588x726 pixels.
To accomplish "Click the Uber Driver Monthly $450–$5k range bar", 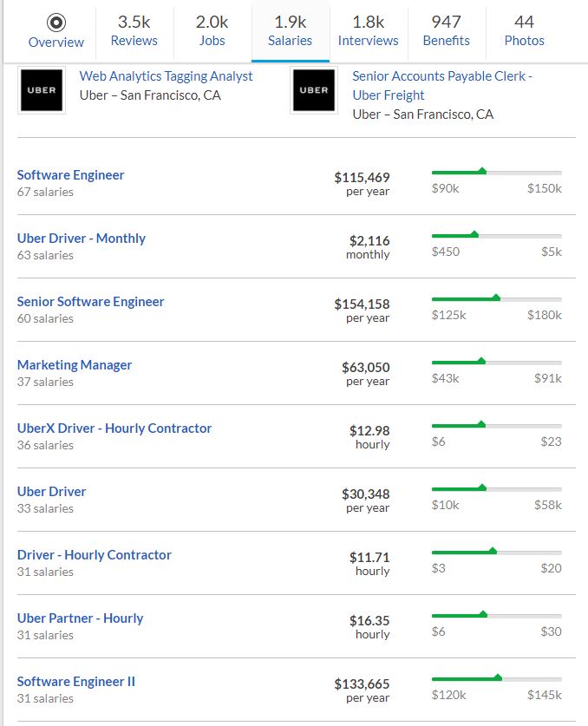I will point(496,236).
